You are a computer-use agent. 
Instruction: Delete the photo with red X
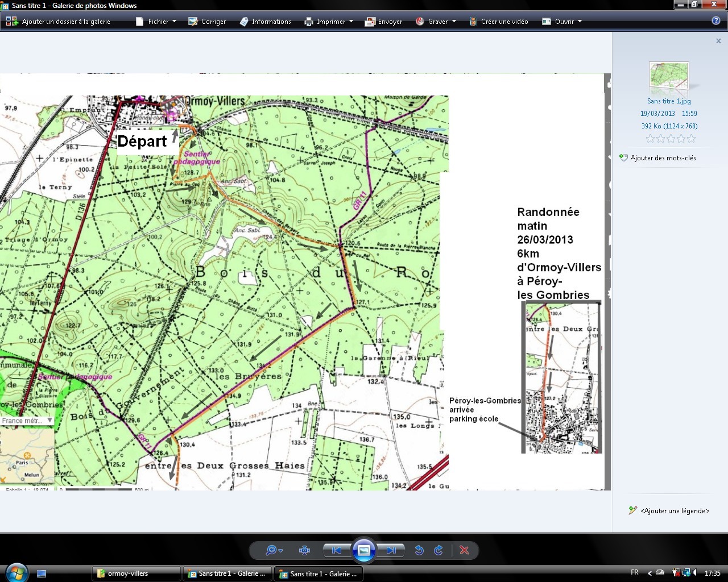(x=464, y=550)
